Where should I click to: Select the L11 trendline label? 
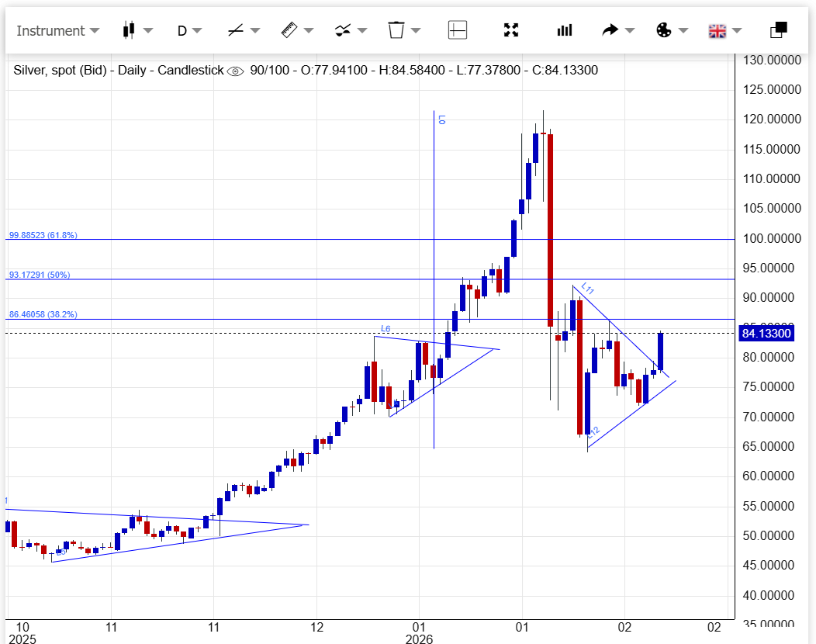587,289
